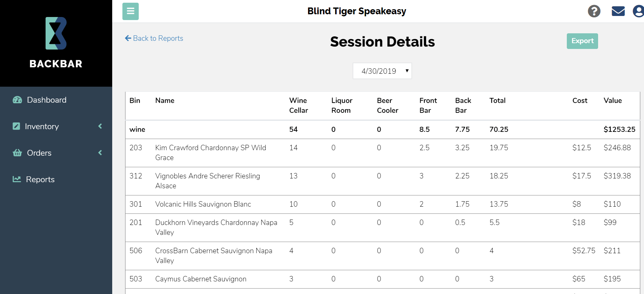This screenshot has height=294, width=644.
Task: Click the wine totals summary row
Action: coord(340,129)
